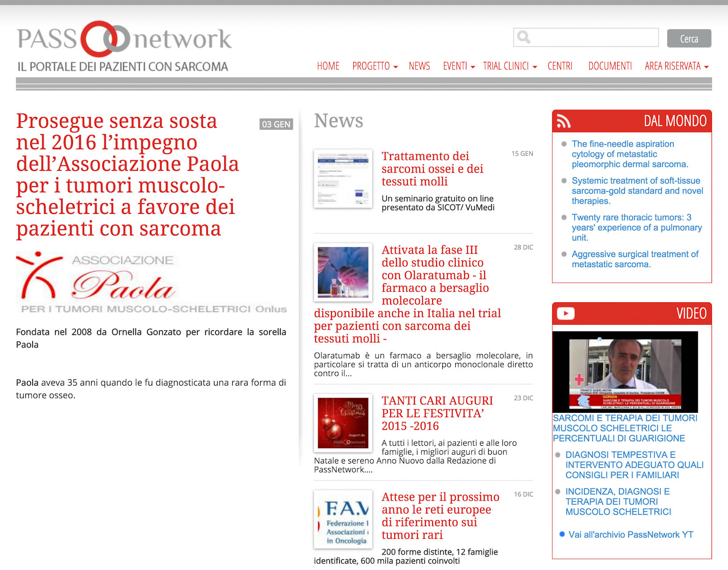Play the Sarcomi e terapia video
The image size is (728, 570).
point(625,372)
